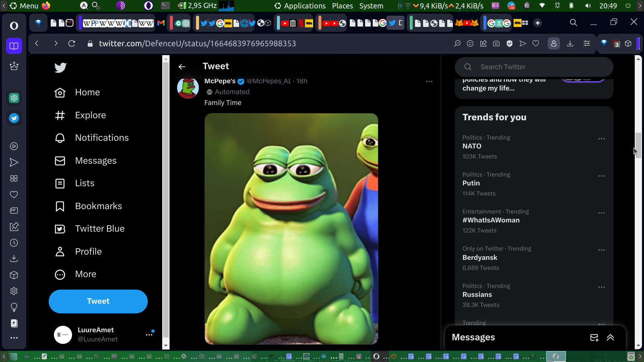The image size is (644, 362).
Task: Take a snapshot with the camera icon
Action: tap(496, 43)
